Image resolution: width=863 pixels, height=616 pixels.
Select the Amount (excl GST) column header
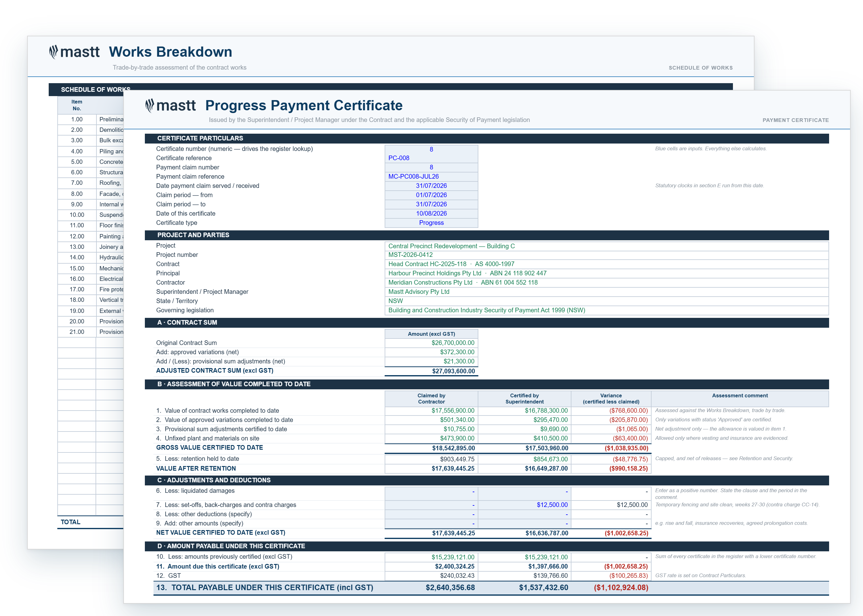tap(431, 334)
